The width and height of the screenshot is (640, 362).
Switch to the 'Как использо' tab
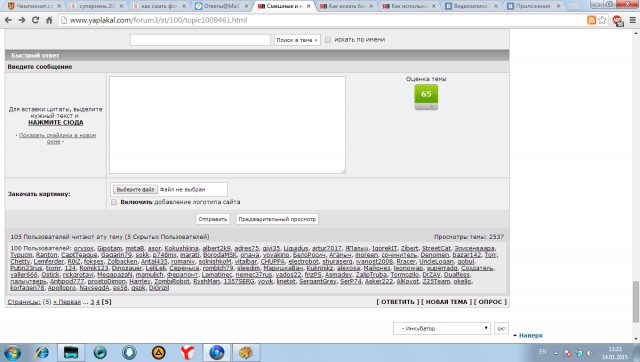coord(409,6)
